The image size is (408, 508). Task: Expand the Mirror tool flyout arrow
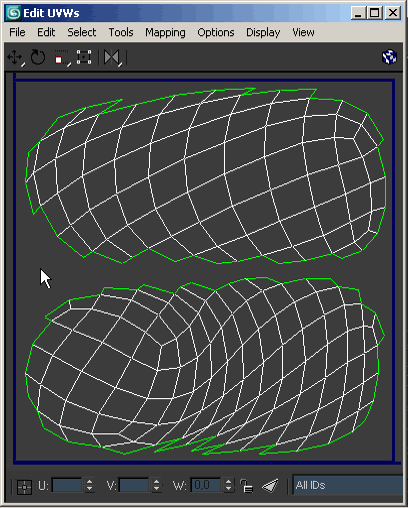(120, 64)
